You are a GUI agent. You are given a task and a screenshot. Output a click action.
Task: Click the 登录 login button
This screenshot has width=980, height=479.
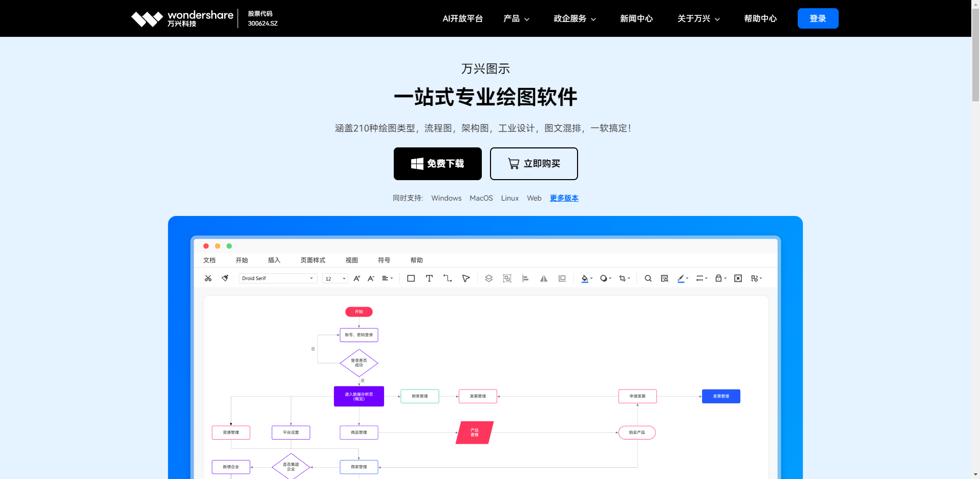coord(818,18)
